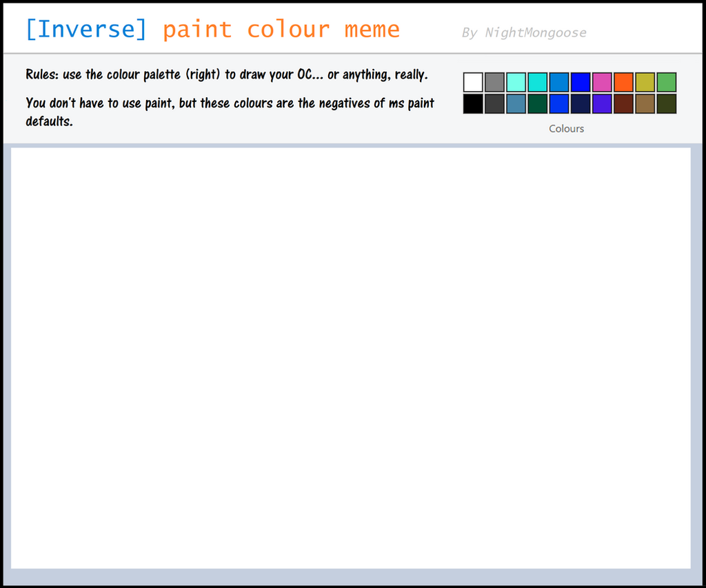706x588 pixels.
Task: Select the dark forest green swatch
Action: click(x=538, y=103)
